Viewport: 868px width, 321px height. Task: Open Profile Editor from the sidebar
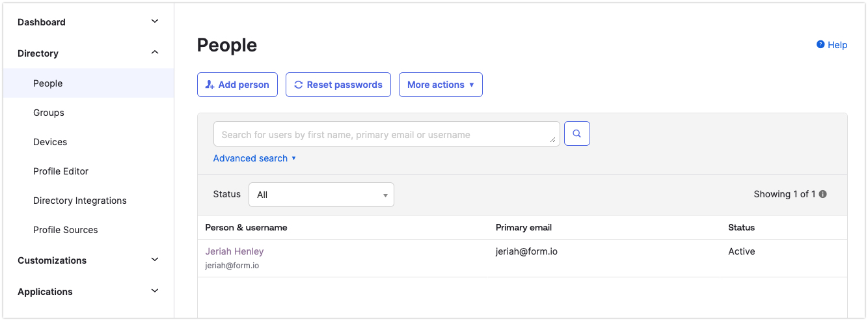(61, 171)
